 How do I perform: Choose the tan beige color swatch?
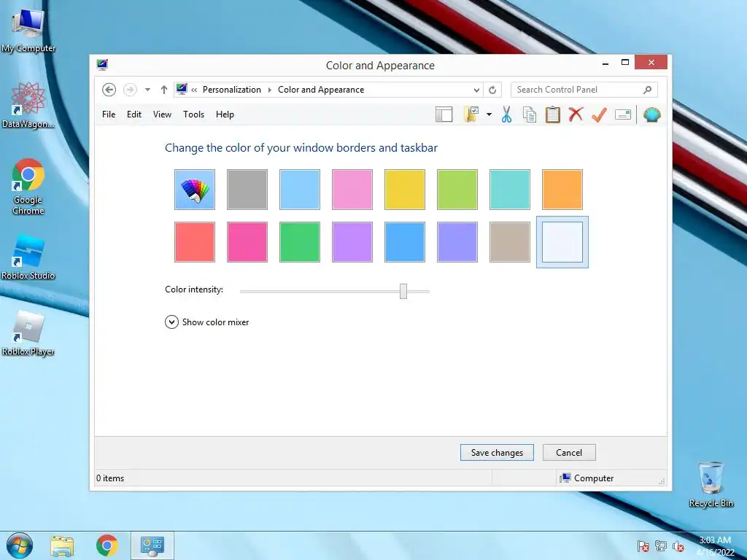(510, 242)
